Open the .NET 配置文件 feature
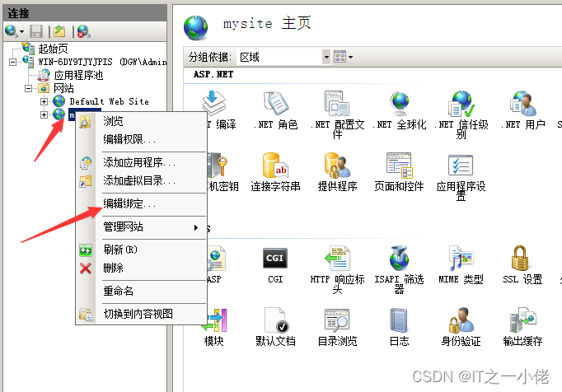562x392 pixels. (x=337, y=114)
